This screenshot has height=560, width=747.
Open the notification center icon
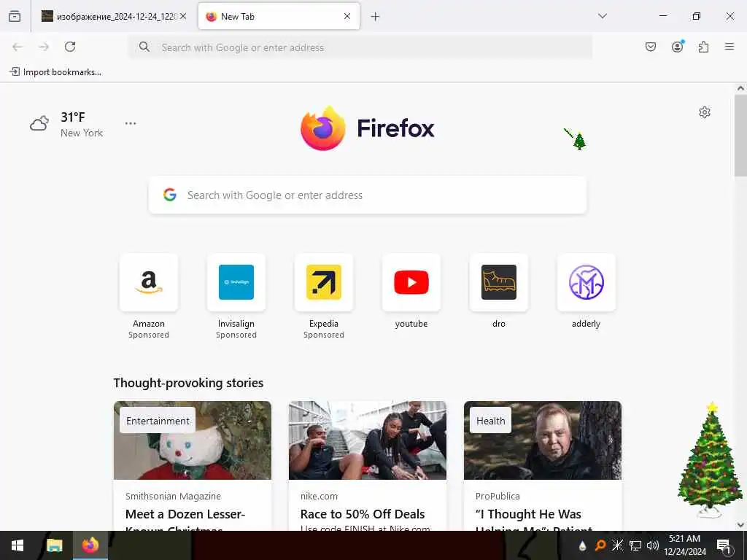pos(724,545)
